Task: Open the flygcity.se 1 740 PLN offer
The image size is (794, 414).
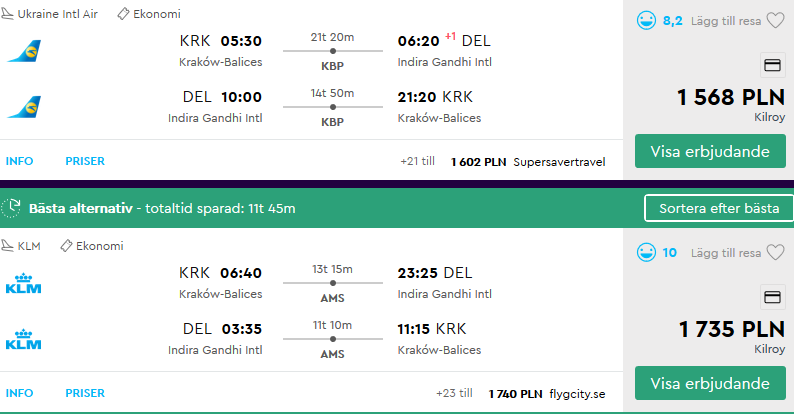Action: pos(547,394)
